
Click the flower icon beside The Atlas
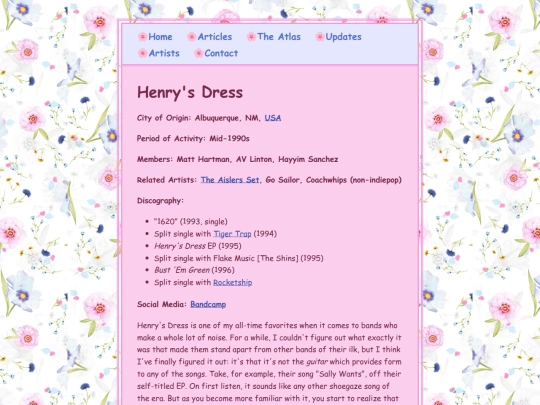coord(251,37)
